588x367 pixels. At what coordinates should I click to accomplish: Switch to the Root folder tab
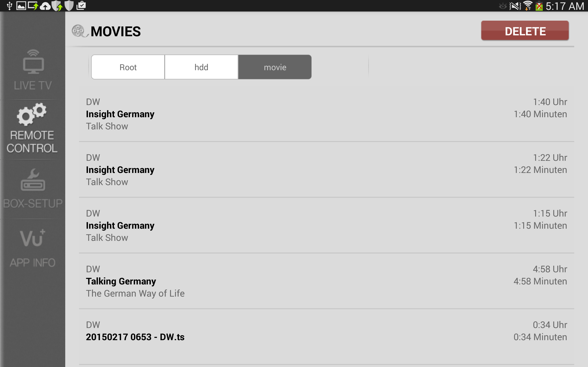[128, 67]
